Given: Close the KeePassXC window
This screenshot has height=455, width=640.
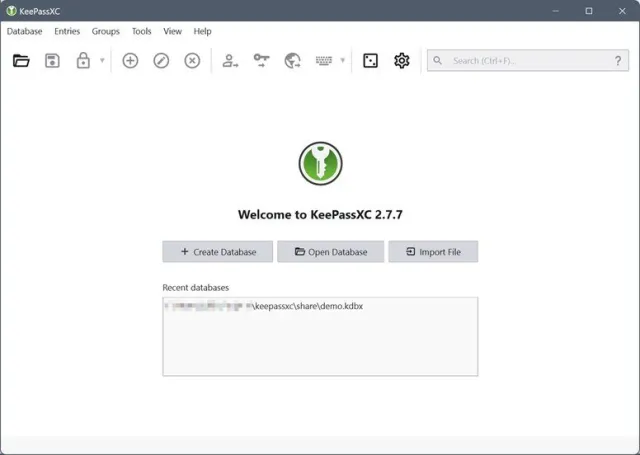Looking at the screenshot, I should pos(622,11).
